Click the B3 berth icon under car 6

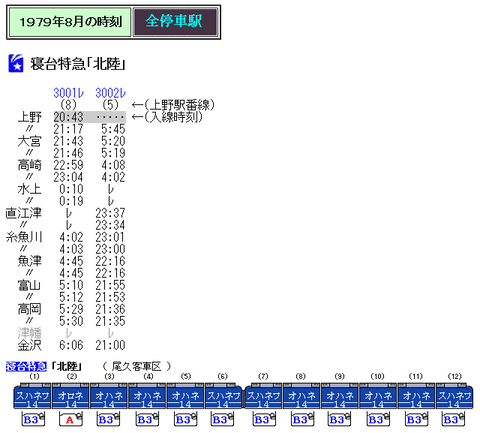click(x=222, y=419)
